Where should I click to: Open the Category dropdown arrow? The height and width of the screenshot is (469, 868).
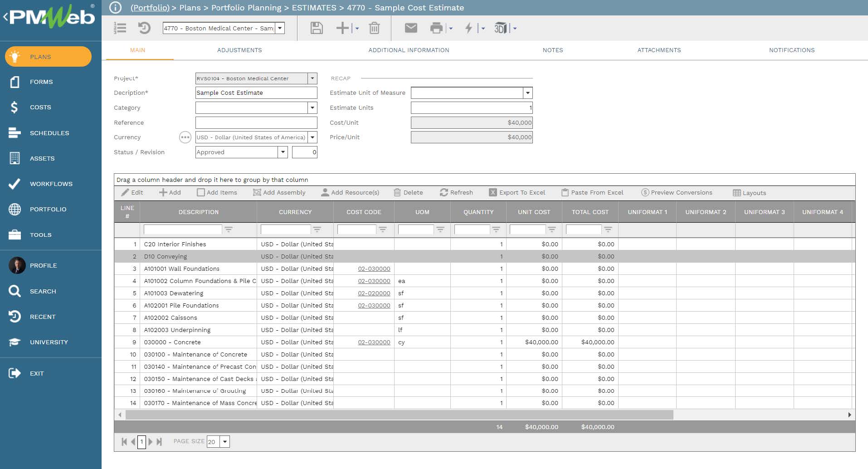pyautogui.click(x=312, y=107)
